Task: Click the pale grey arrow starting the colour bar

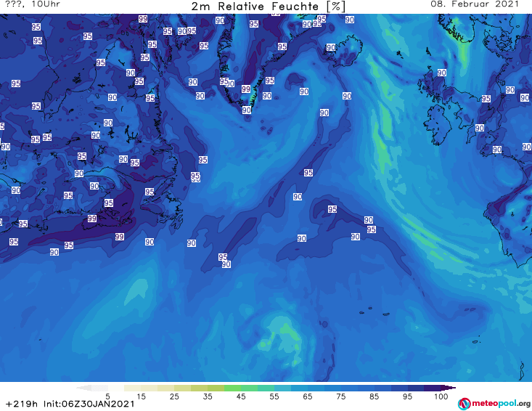Action: (83, 388)
